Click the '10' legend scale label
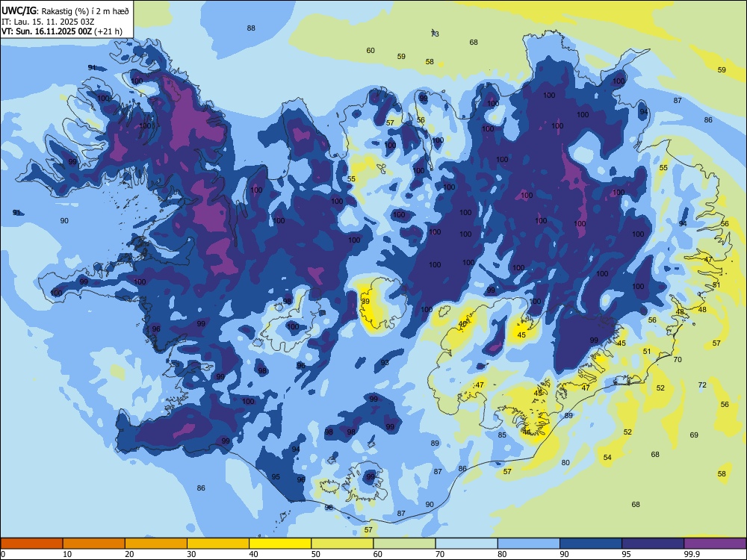The width and height of the screenshot is (747, 560). (67, 554)
